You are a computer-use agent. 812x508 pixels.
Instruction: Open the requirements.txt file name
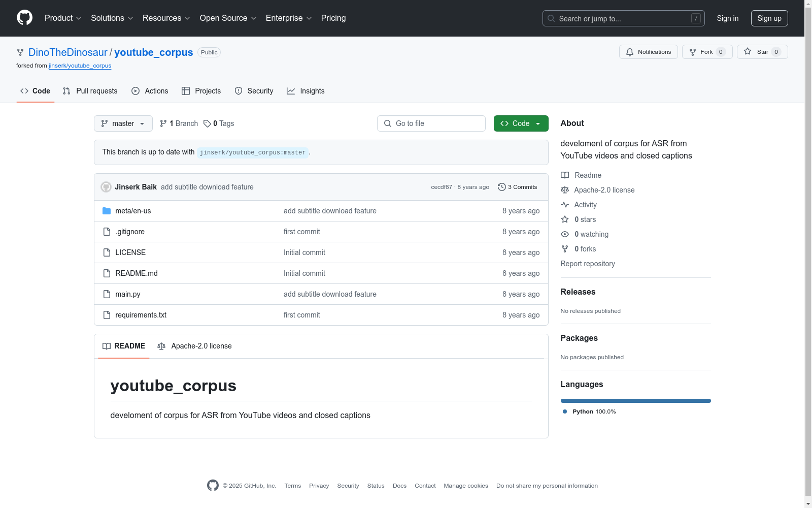[x=141, y=315]
